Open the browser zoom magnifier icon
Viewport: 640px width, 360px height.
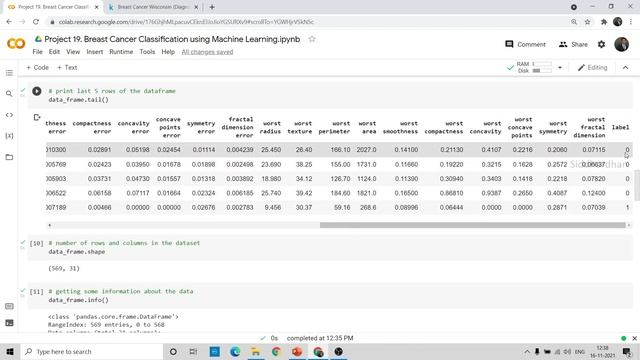[x=574, y=22]
